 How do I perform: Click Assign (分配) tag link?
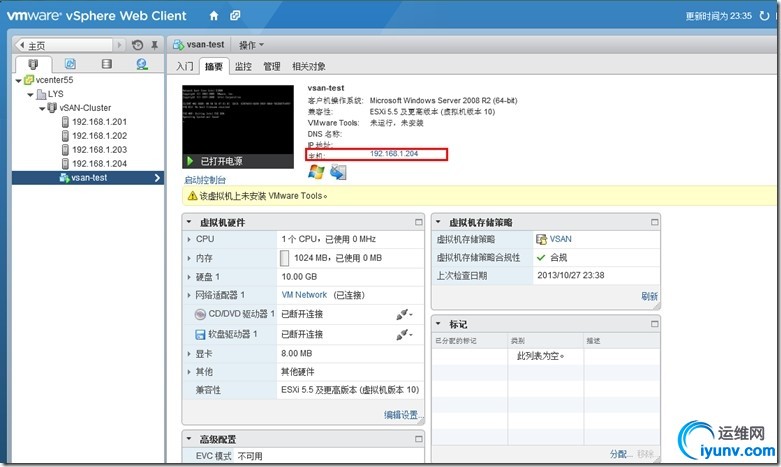(621, 454)
